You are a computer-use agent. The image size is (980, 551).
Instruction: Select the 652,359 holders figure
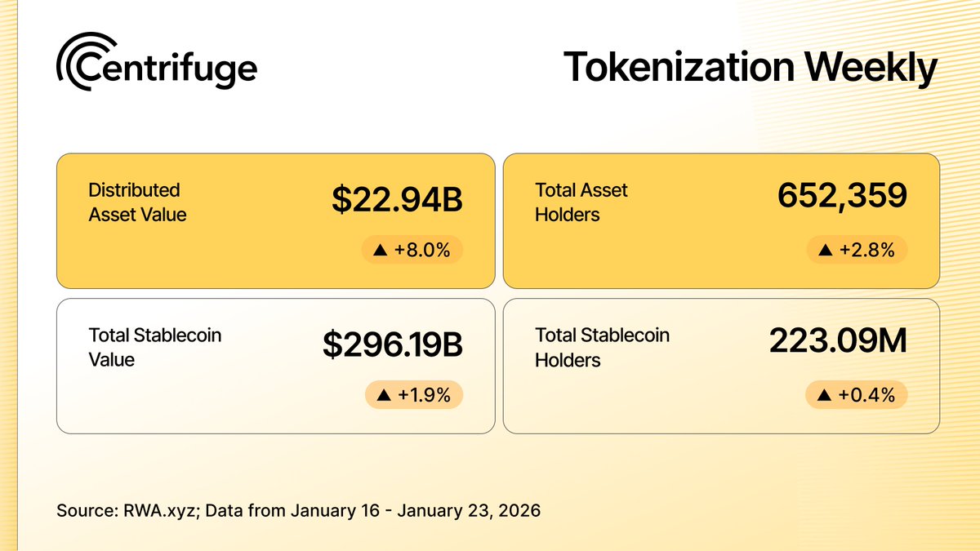pos(842,196)
